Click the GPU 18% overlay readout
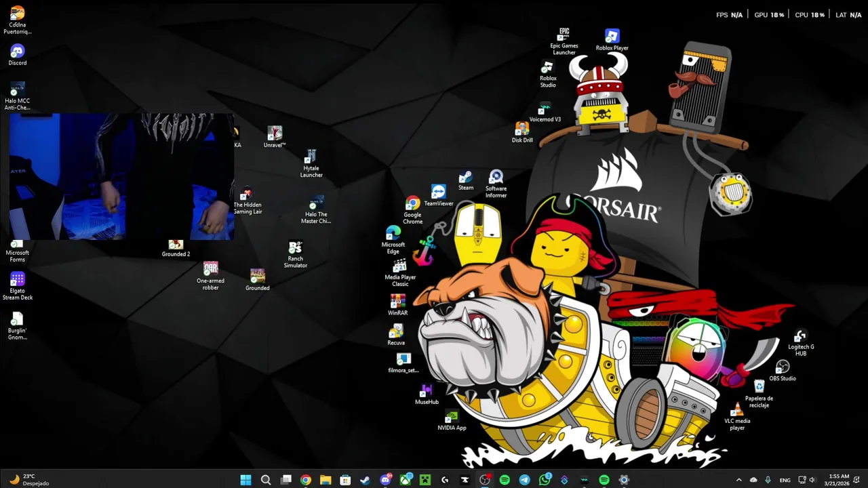The width and height of the screenshot is (868, 488). pyautogui.click(x=769, y=15)
